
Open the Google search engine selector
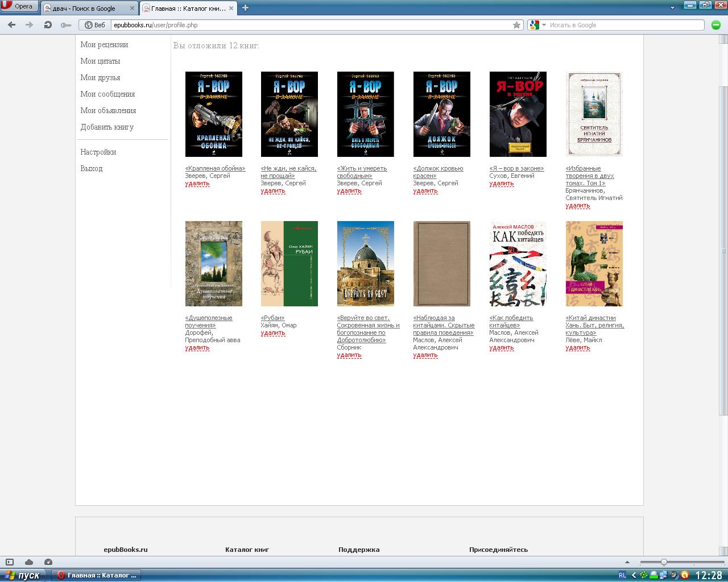(537, 25)
